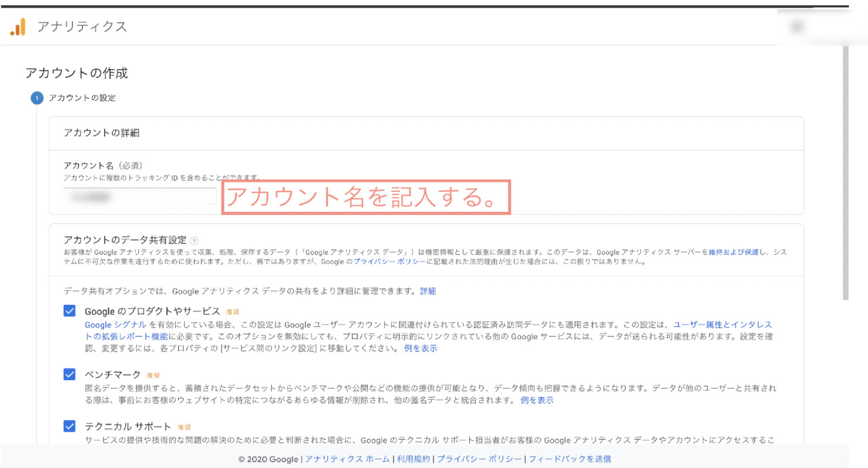The image size is (868, 468).
Task: Open the footer プライバシー ポリシー link
Action: click(x=478, y=460)
